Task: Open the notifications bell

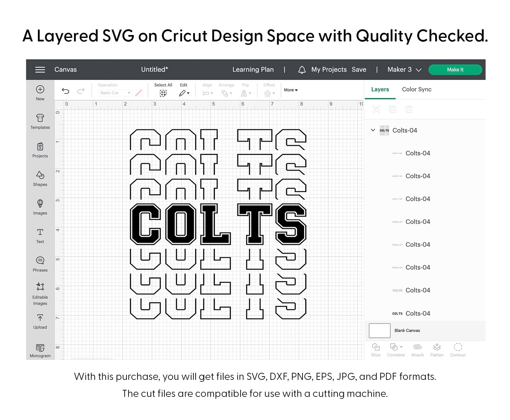Action: pos(302,70)
